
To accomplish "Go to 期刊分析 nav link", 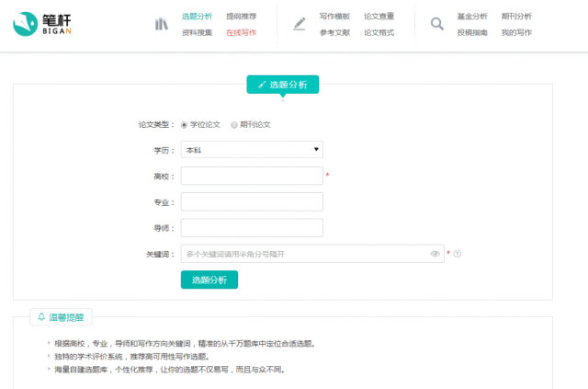I will [x=516, y=17].
